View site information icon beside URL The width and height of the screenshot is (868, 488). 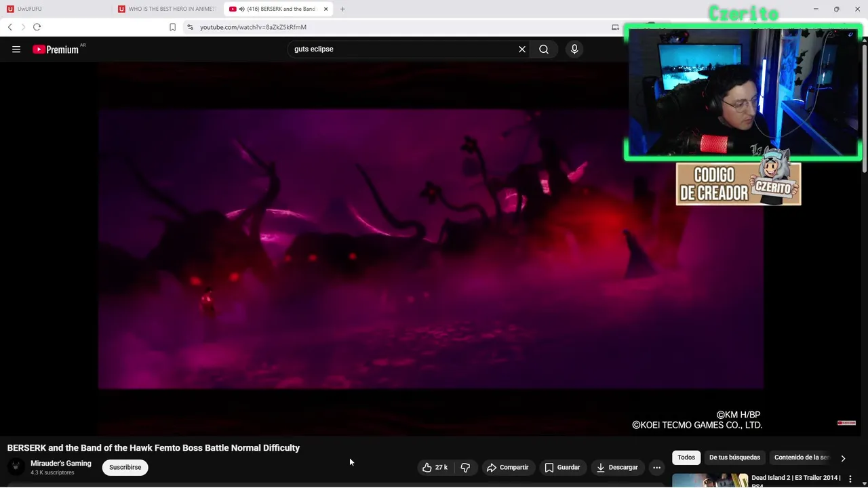[190, 27]
